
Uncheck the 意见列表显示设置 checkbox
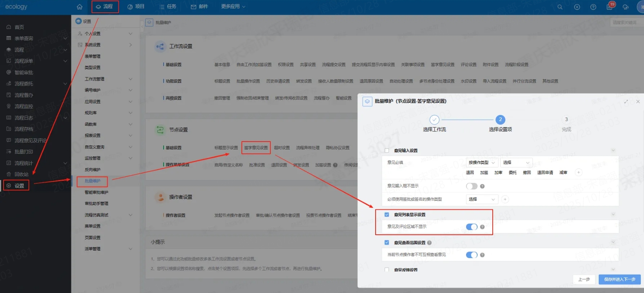(x=387, y=214)
